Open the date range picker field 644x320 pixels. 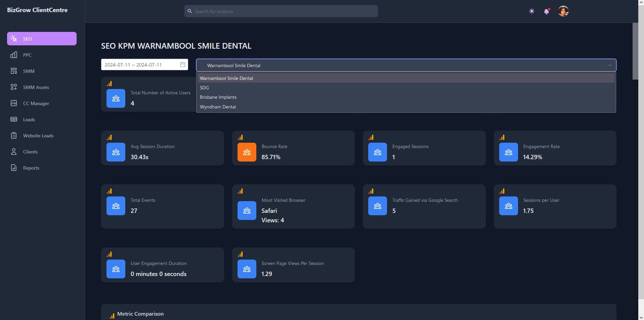click(144, 64)
